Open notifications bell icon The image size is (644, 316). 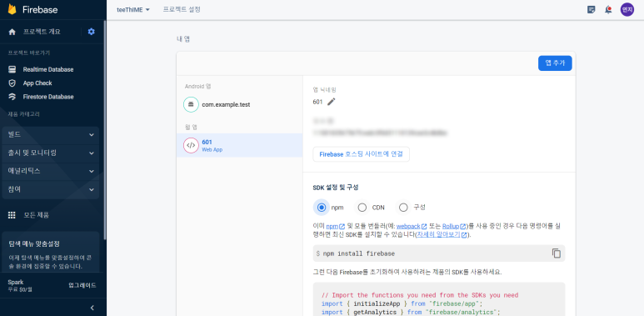click(608, 10)
